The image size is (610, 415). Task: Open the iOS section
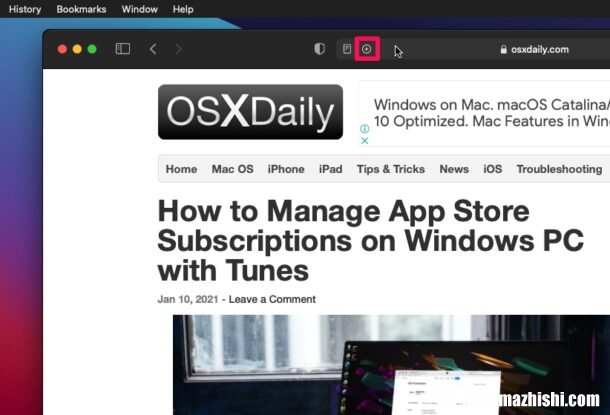click(x=493, y=169)
